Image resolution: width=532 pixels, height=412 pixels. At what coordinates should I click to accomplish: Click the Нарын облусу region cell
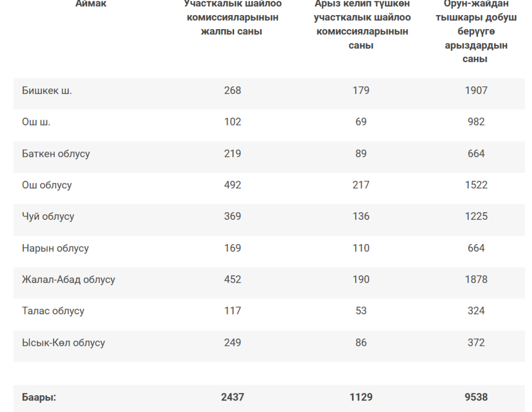[x=55, y=248]
